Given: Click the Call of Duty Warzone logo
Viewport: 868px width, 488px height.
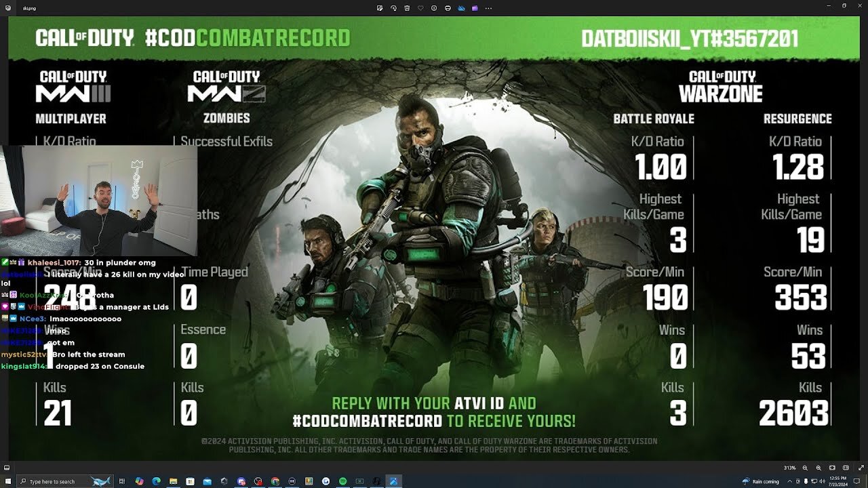Looking at the screenshot, I should click(x=720, y=87).
